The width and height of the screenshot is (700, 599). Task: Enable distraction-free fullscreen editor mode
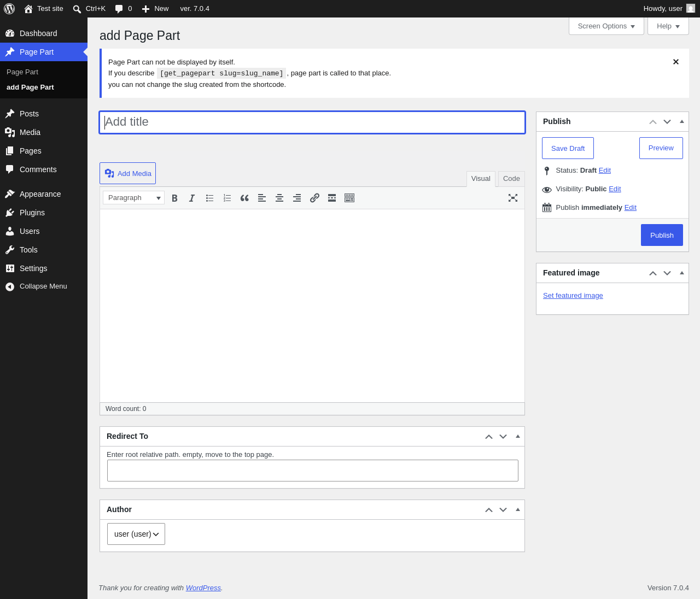(x=513, y=198)
